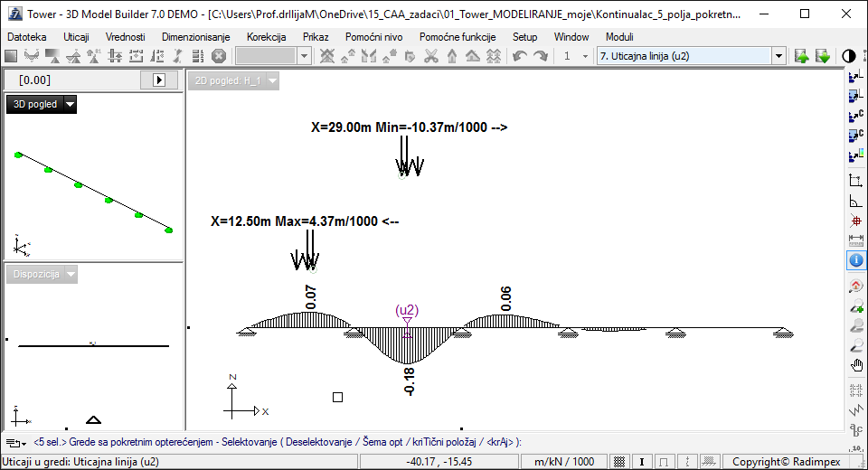Screen dimensions: 868x470
Task: Click the redo arrow in toolbar
Action: pyautogui.click(x=540, y=56)
